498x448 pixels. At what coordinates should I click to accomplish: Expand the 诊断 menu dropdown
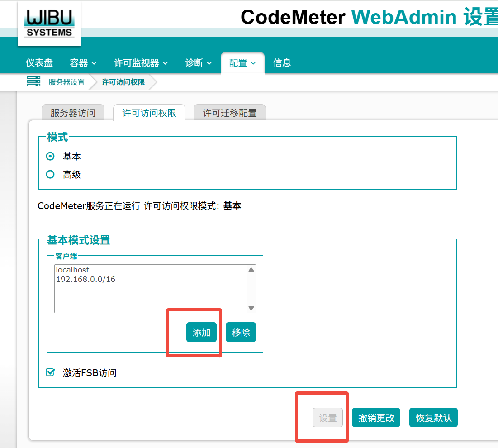click(x=199, y=63)
